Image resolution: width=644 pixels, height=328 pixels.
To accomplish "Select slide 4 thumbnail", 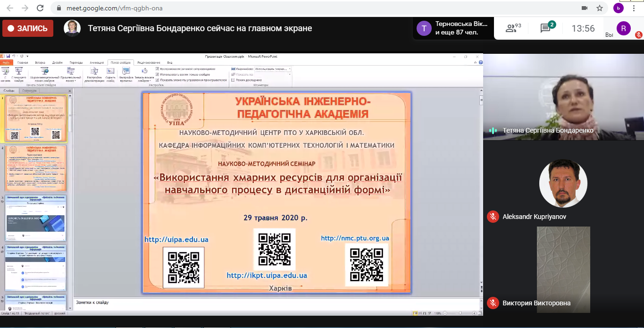I will tap(36, 267).
